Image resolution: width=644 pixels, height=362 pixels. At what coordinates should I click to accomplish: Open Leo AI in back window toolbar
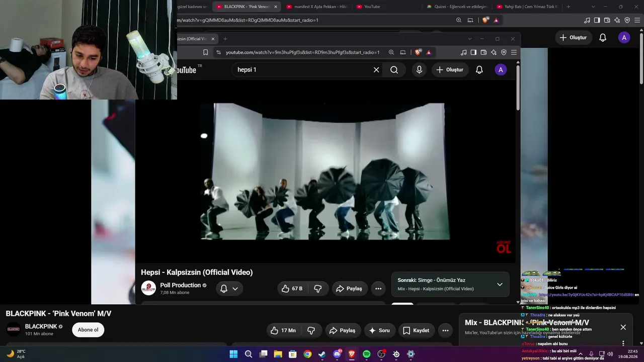click(617, 20)
